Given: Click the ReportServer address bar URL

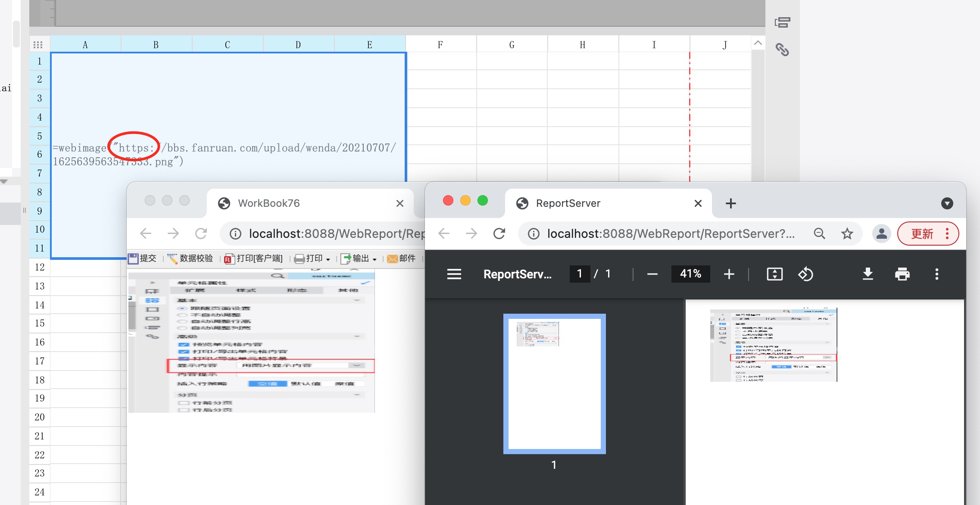Looking at the screenshot, I should click(x=671, y=234).
